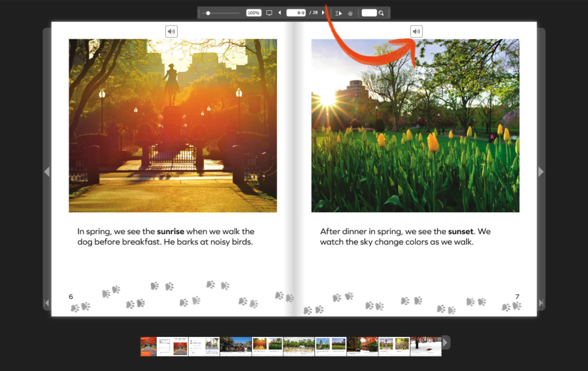Click the zoom slider handle

click(208, 13)
